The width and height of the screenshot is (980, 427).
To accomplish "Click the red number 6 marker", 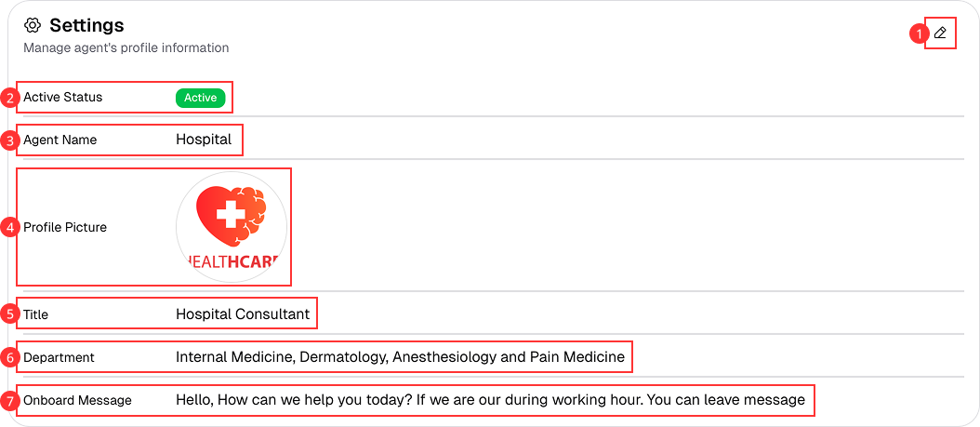I will tap(10, 357).
